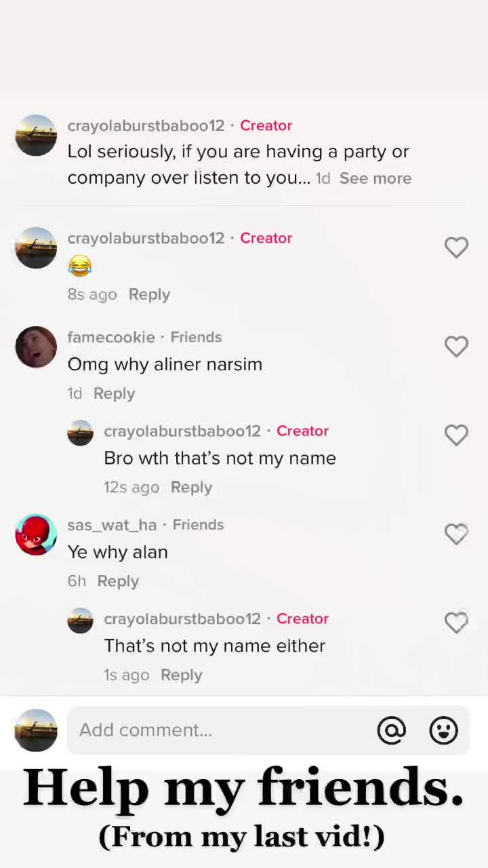Tap creator avatar on pinned comment

(x=36, y=136)
